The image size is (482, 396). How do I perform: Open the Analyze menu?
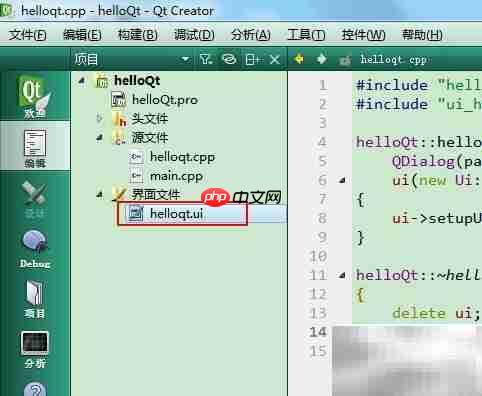[x=251, y=35]
